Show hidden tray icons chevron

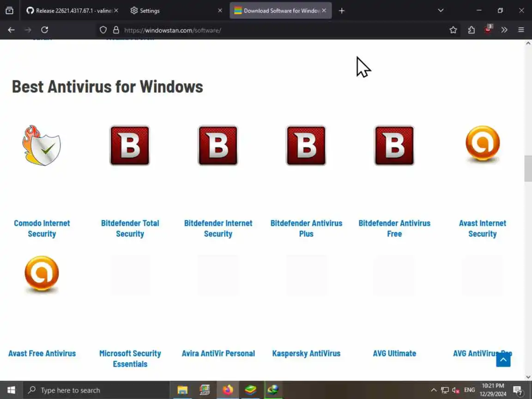434,390
